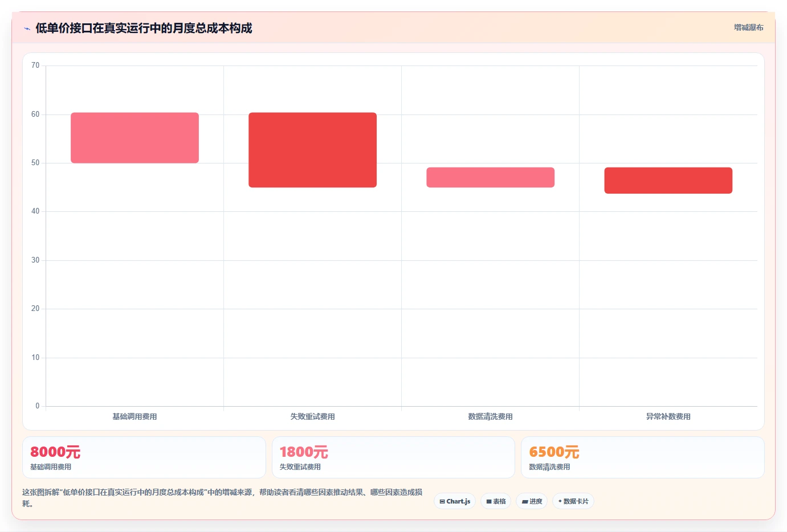The image size is (787, 532).
Task: Click the 失败重试费用 bar in the chart
Action: coord(312,150)
